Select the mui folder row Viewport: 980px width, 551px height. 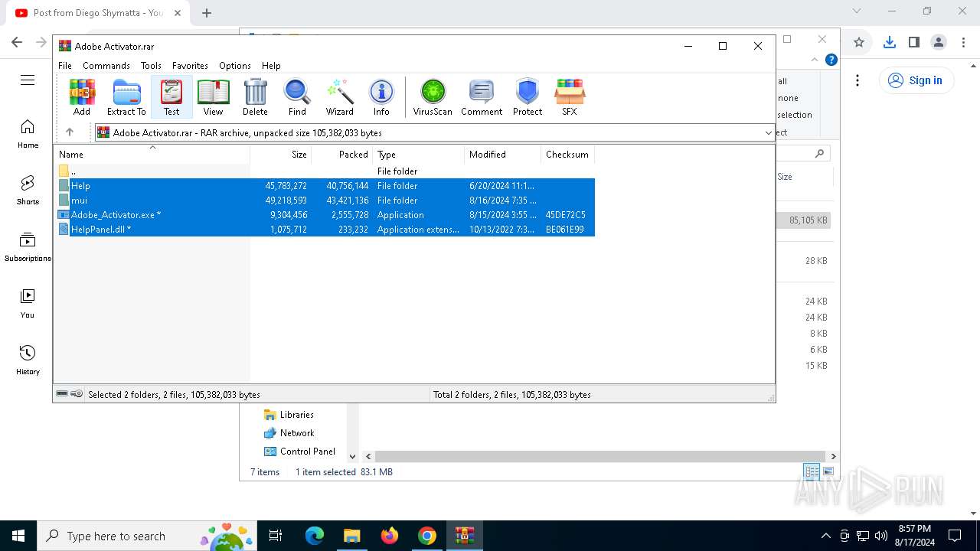click(325, 201)
